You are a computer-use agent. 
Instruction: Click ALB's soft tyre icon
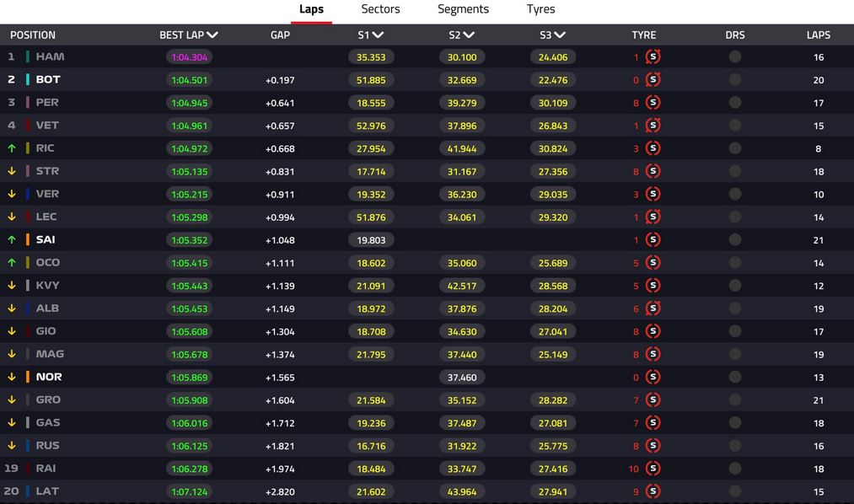[x=653, y=308]
